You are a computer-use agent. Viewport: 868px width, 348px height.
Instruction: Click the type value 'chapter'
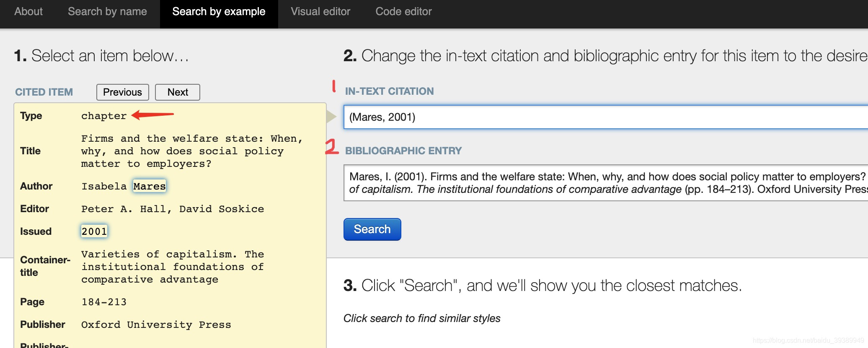(104, 116)
